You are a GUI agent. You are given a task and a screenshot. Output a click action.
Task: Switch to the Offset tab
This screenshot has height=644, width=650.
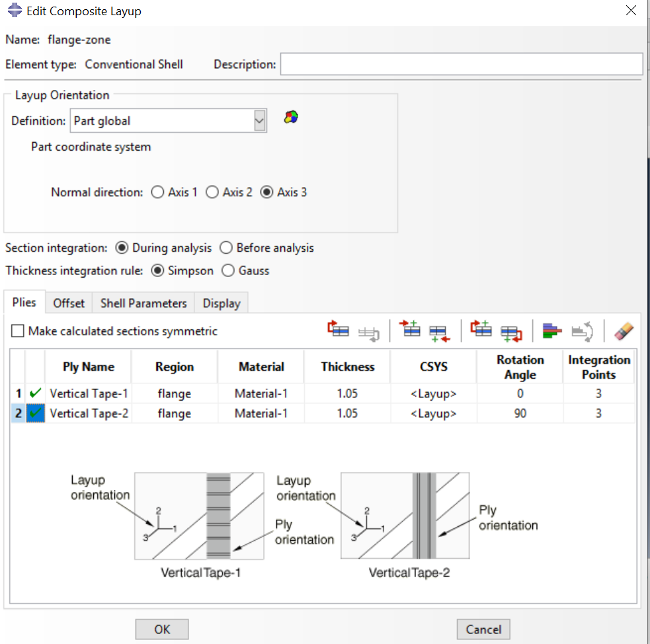pos(68,302)
